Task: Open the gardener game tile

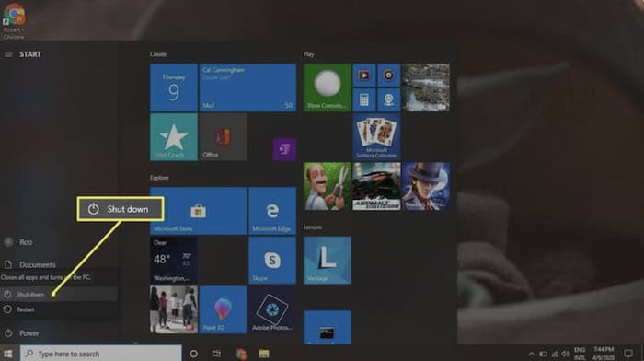Action: (x=327, y=186)
